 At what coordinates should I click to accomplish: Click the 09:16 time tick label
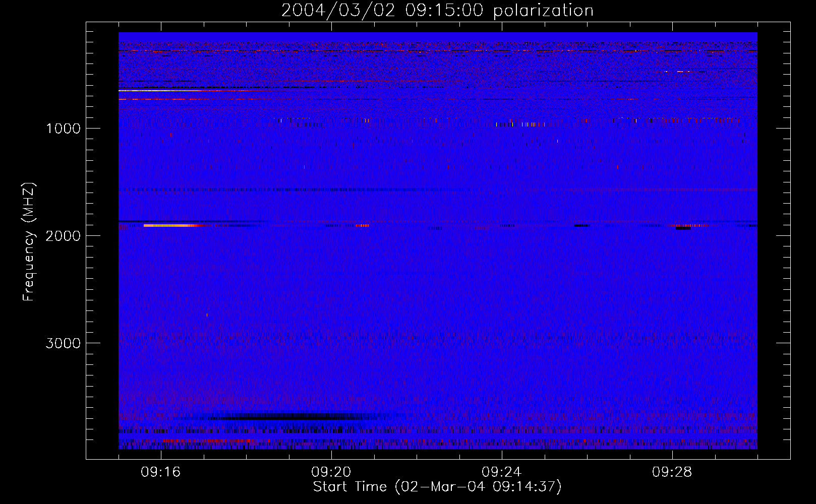click(x=161, y=472)
